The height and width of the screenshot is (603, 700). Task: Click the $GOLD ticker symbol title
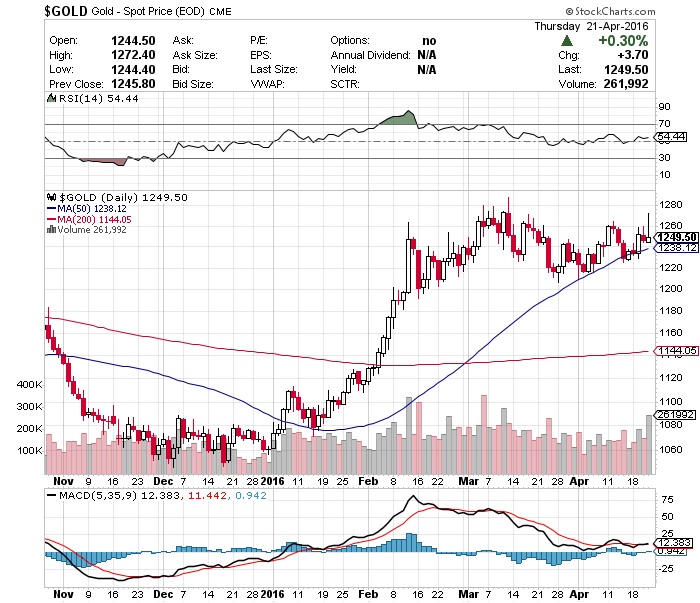66,11
